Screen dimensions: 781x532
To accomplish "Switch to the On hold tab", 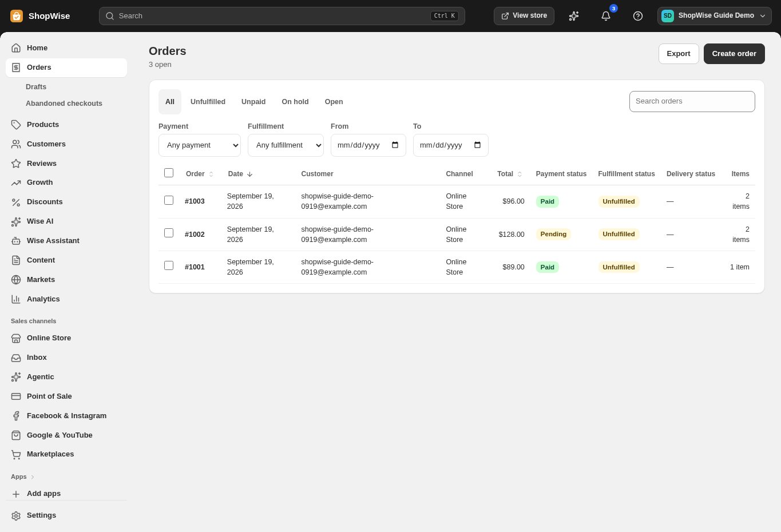I will (295, 102).
